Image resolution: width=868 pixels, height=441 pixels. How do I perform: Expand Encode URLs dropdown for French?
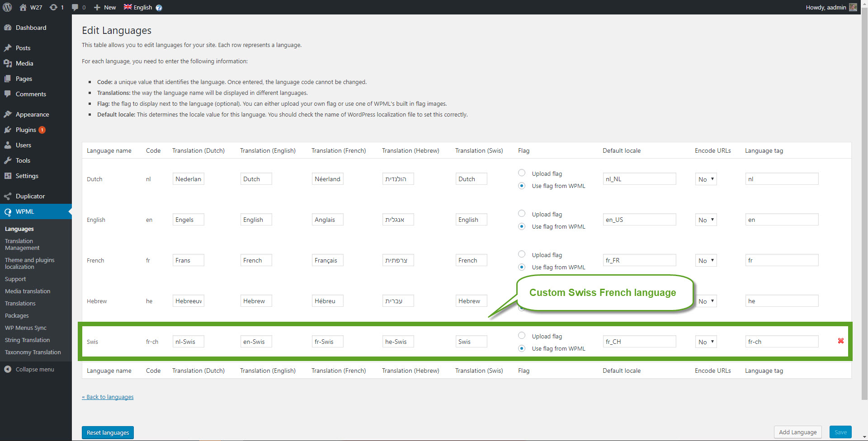(x=706, y=261)
